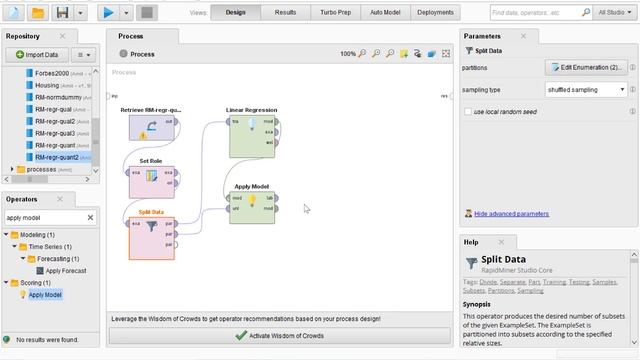Select the Set Role operator
The width and height of the screenshot is (640, 360).
[152, 182]
